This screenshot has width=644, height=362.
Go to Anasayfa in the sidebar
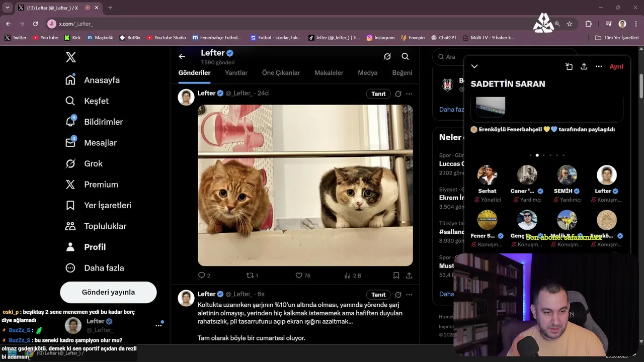[93, 80]
